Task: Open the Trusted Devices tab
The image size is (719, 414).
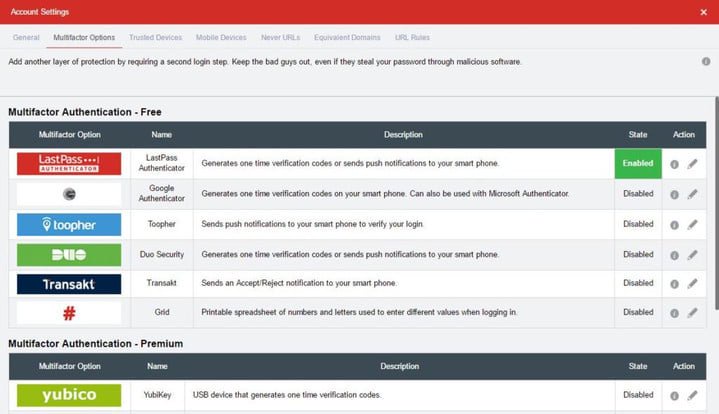Action: coord(156,37)
